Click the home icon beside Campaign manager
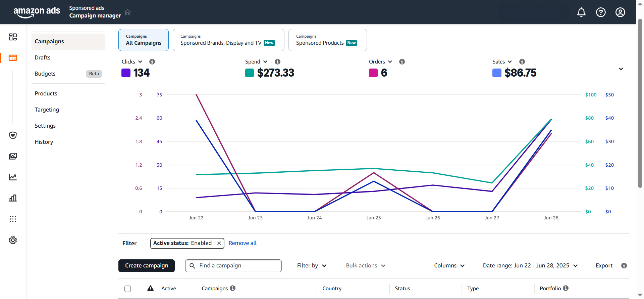Image resolution: width=644 pixels, height=299 pixels. point(127,12)
